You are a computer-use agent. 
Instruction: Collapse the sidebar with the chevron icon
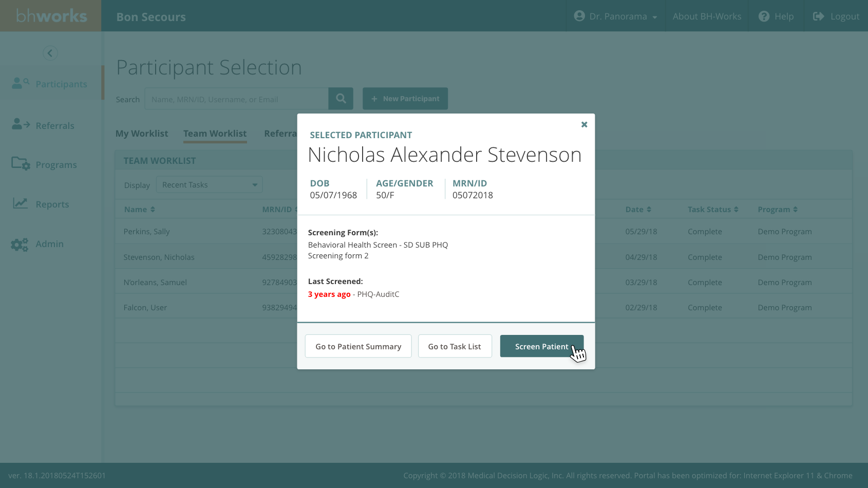tap(50, 53)
